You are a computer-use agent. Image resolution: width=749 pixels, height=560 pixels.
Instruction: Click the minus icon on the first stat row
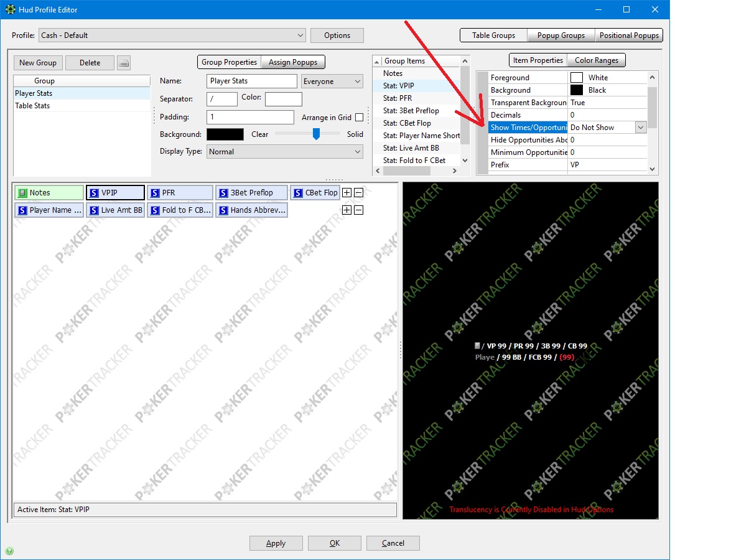point(358,193)
